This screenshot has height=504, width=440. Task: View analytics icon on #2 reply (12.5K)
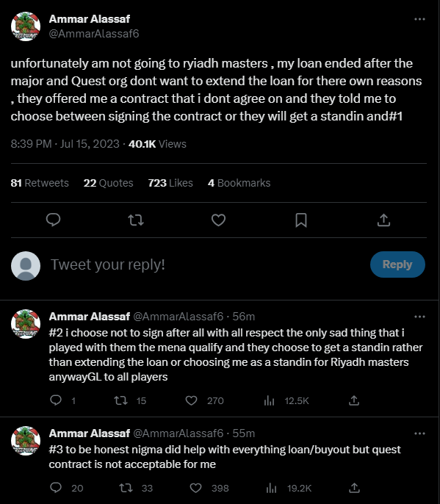pyautogui.click(x=269, y=400)
